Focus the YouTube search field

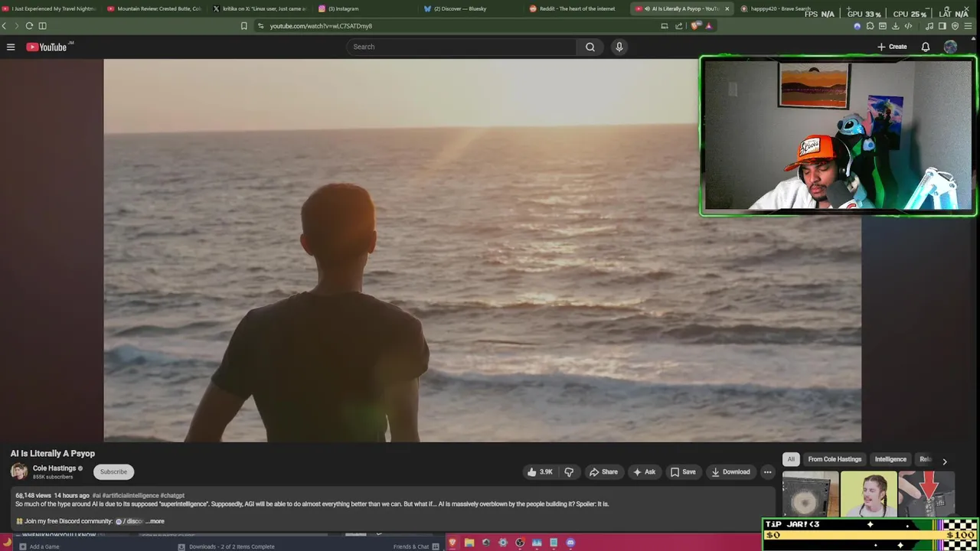pos(462,47)
